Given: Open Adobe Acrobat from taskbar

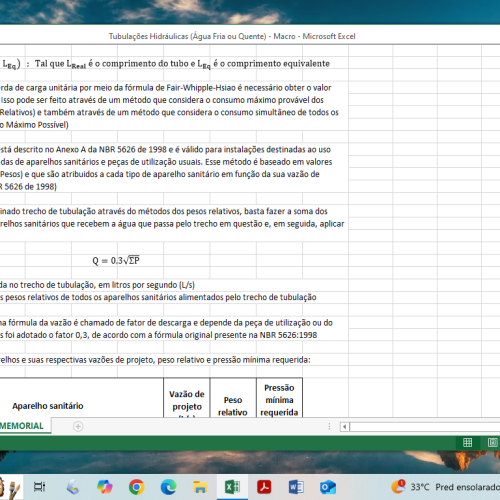Looking at the screenshot, I should (x=264, y=487).
